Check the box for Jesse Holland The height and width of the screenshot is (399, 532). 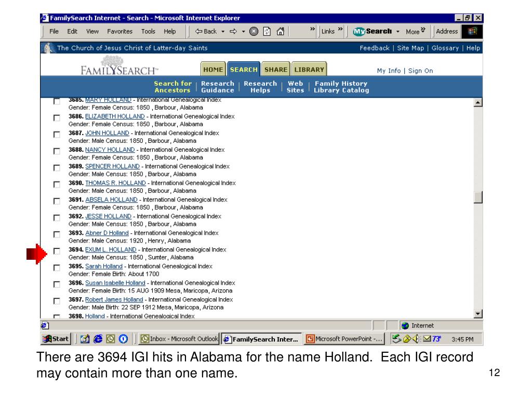pyautogui.click(x=57, y=218)
